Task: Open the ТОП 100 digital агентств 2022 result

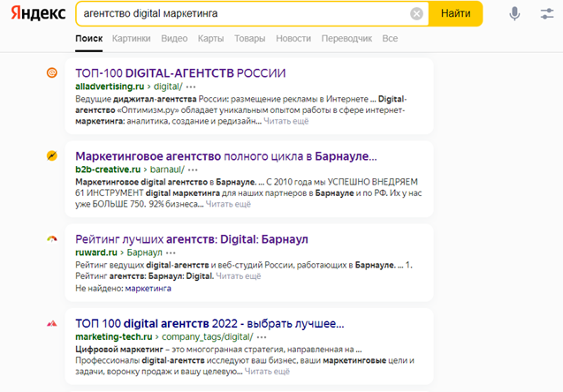Action: click(x=209, y=323)
